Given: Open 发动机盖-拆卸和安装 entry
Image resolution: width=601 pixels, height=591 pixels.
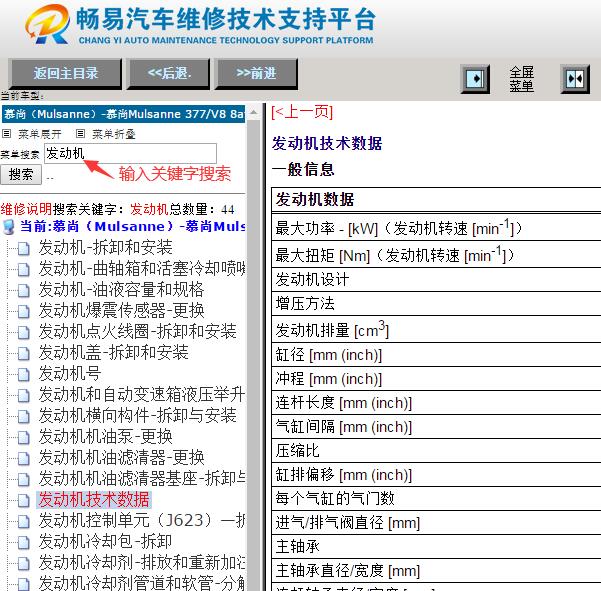Looking at the screenshot, I should click(x=113, y=353).
